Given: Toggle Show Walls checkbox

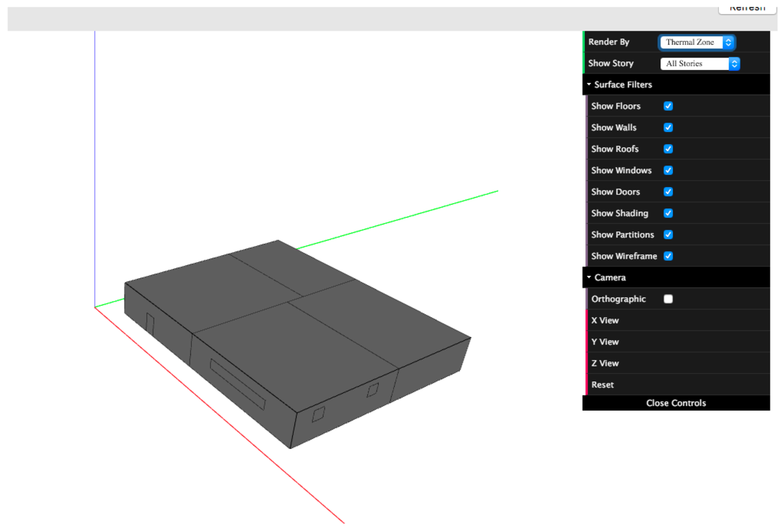Looking at the screenshot, I should coord(668,128).
